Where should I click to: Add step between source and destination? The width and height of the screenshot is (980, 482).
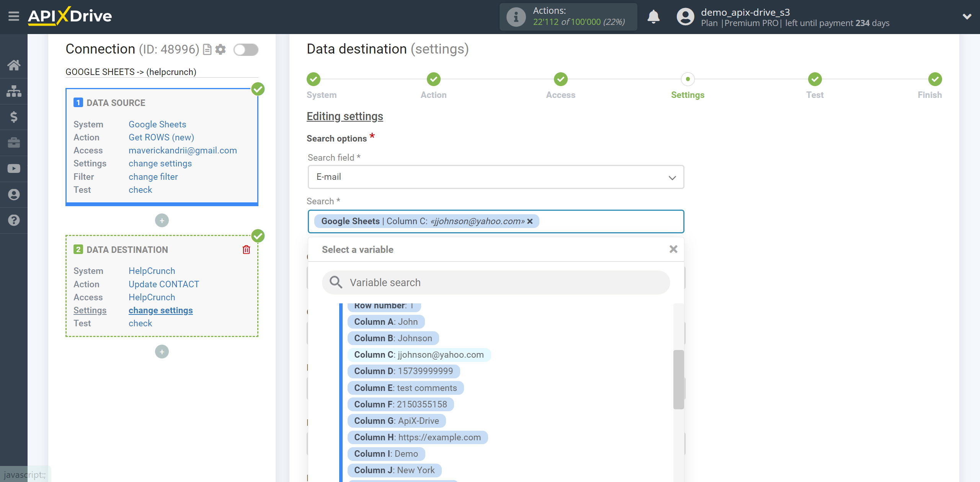(x=162, y=220)
